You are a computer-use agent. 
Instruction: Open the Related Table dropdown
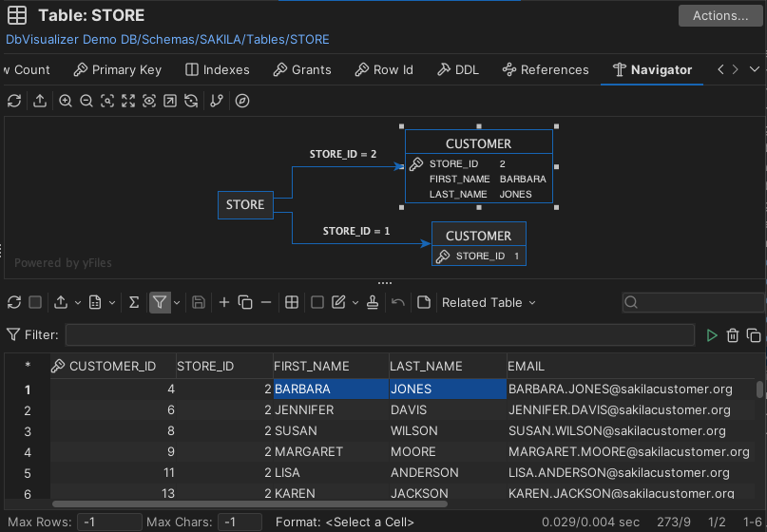(489, 302)
